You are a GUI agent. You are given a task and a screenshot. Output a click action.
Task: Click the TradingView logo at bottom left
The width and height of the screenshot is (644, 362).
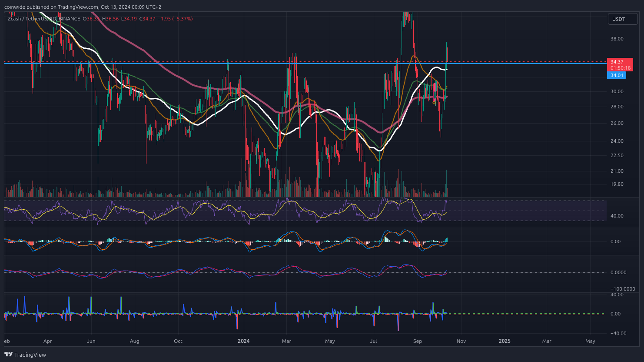(25, 355)
